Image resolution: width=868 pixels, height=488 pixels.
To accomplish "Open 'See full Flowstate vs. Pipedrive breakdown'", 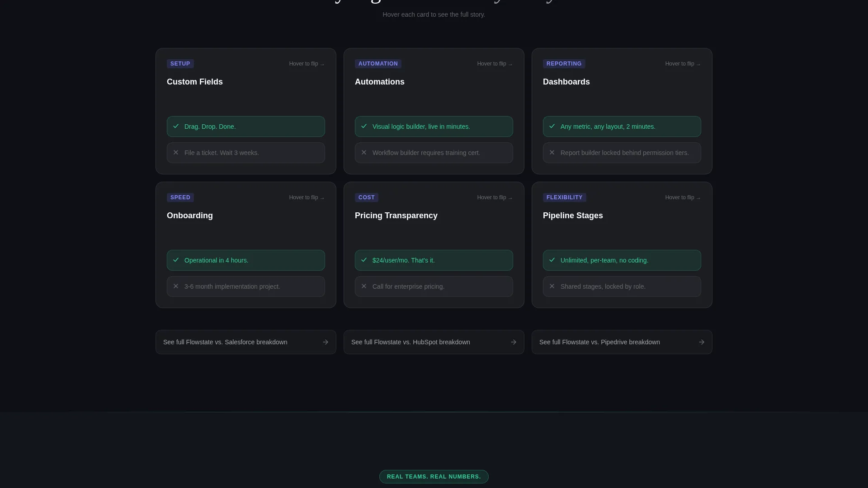I will coord(622,342).
